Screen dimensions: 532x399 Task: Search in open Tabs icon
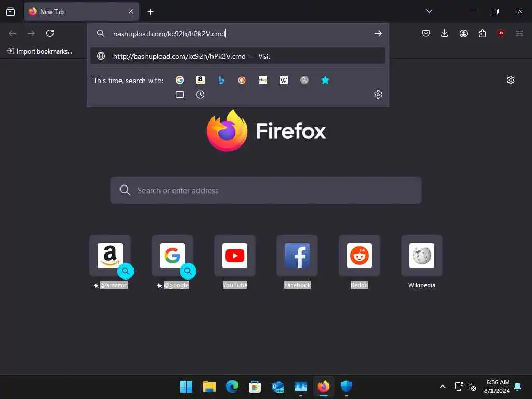pos(180,95)
